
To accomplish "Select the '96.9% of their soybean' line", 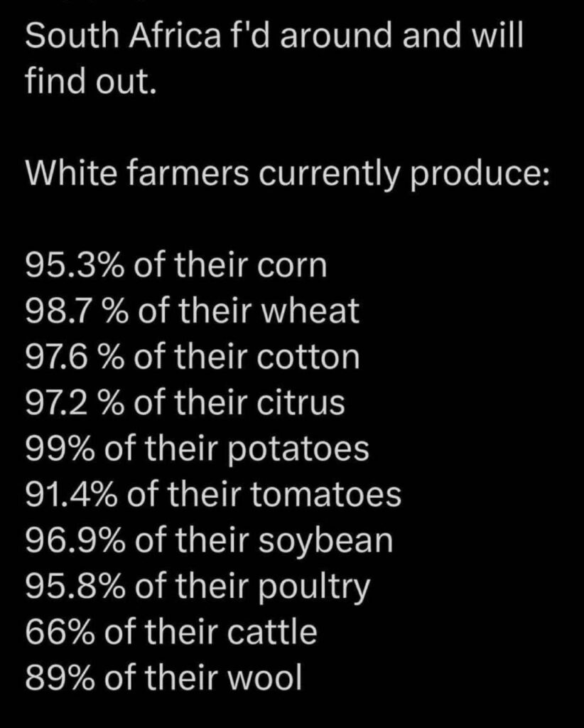I will (x=209, y=541).
